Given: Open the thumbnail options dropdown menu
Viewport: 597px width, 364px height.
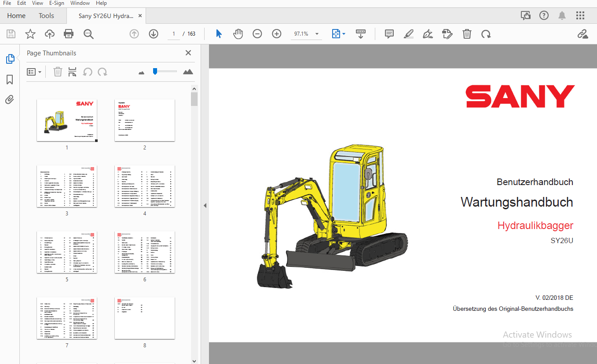Looking at the screenshot, I should [x=34, y=72].
